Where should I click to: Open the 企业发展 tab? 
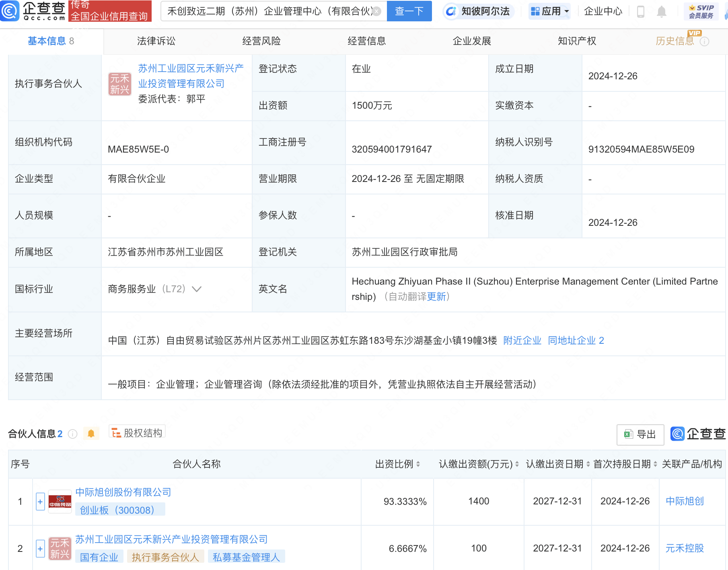(x=472, y=41)
